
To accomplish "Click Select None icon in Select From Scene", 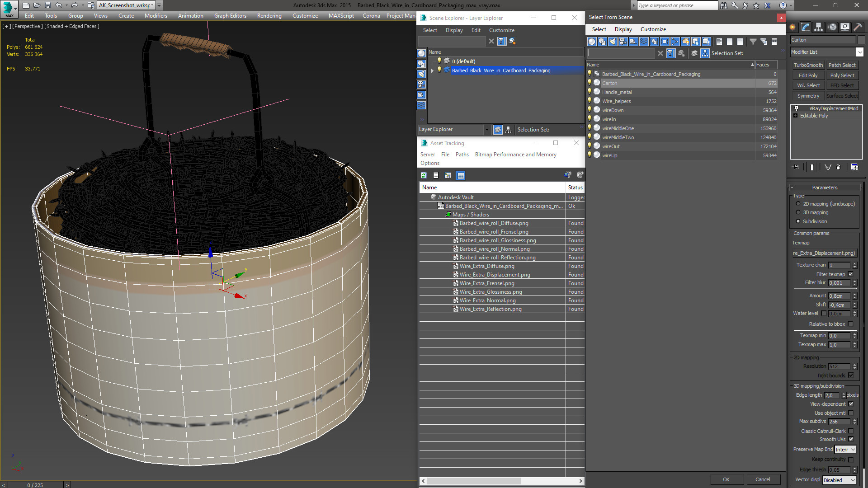I will click(x=730, y=42).
